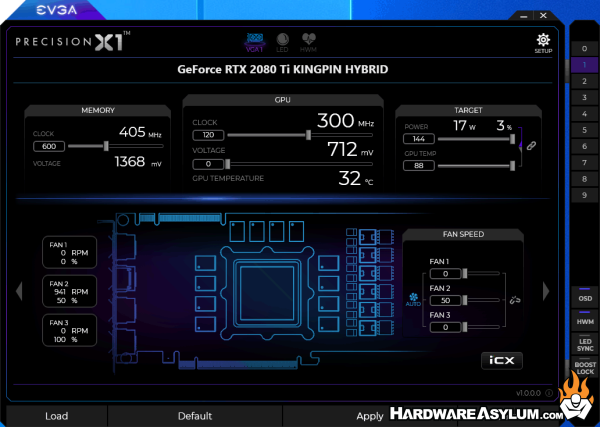Click the GPU die in board diagram
600x427 pixels.
(x=267, y=293)
